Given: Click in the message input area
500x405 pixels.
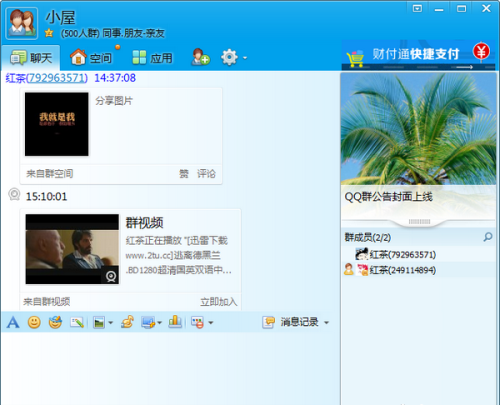Looking at the screenshot, I should pos(170,368).
